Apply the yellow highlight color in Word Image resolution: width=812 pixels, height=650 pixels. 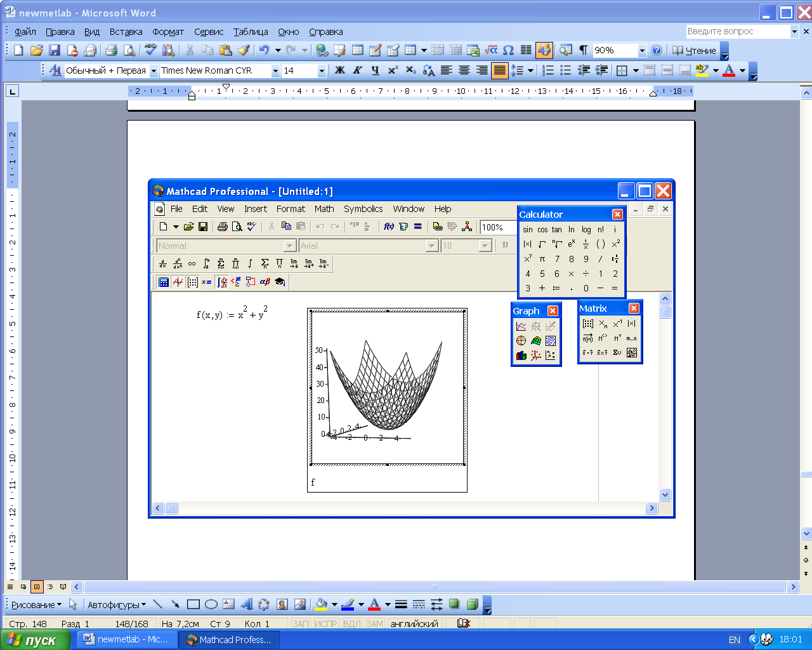coord(702,70)
